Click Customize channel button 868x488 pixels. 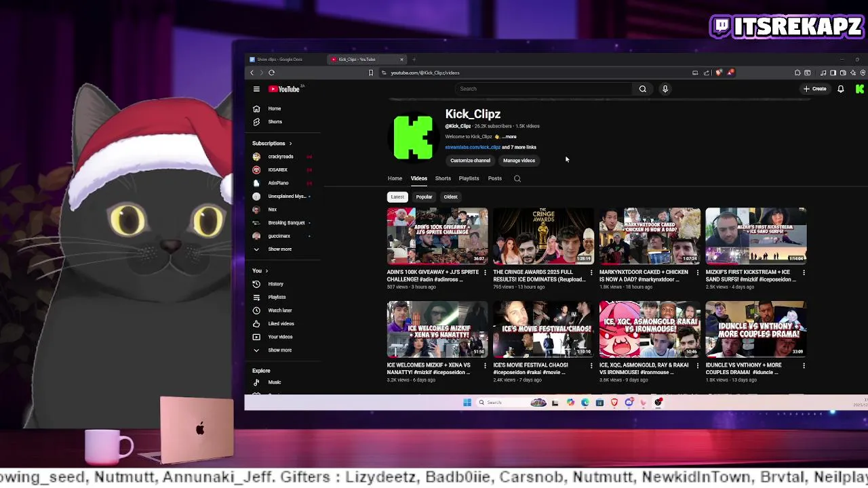tap(470, 161)
